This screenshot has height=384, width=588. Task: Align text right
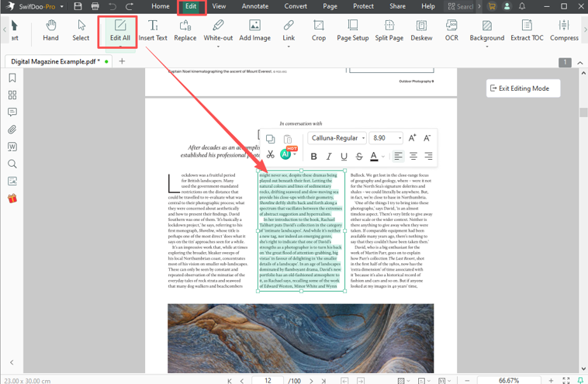click(428, 156)
